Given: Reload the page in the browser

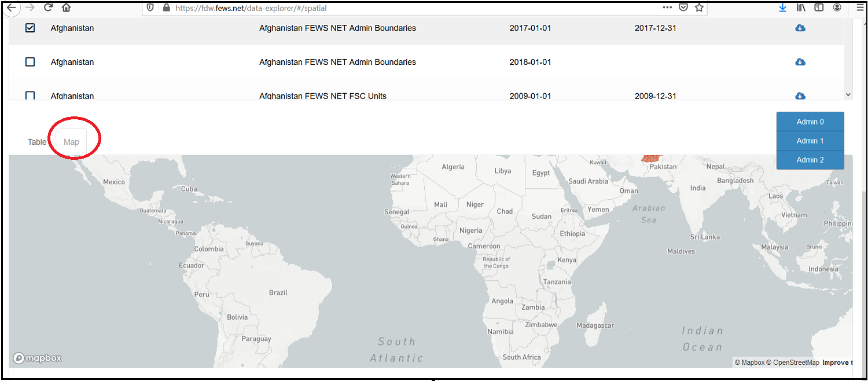Looking at the screenshot, I should [49, 8].
